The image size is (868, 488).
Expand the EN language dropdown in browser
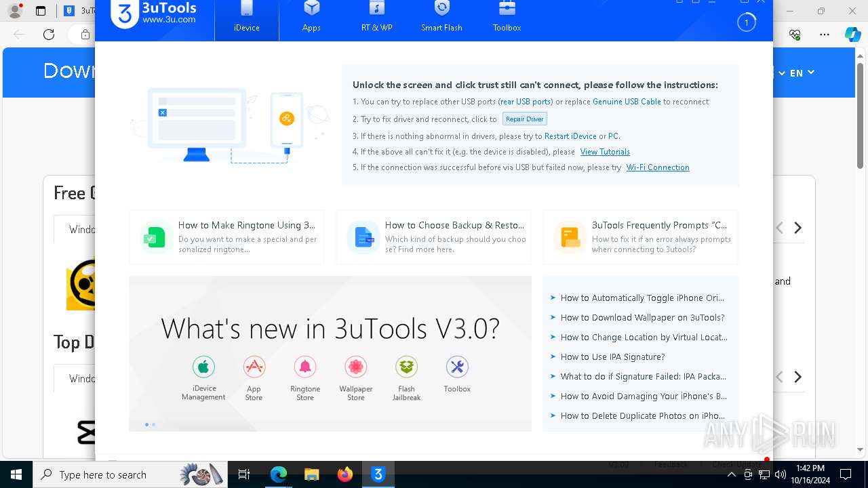coord(802,73)
